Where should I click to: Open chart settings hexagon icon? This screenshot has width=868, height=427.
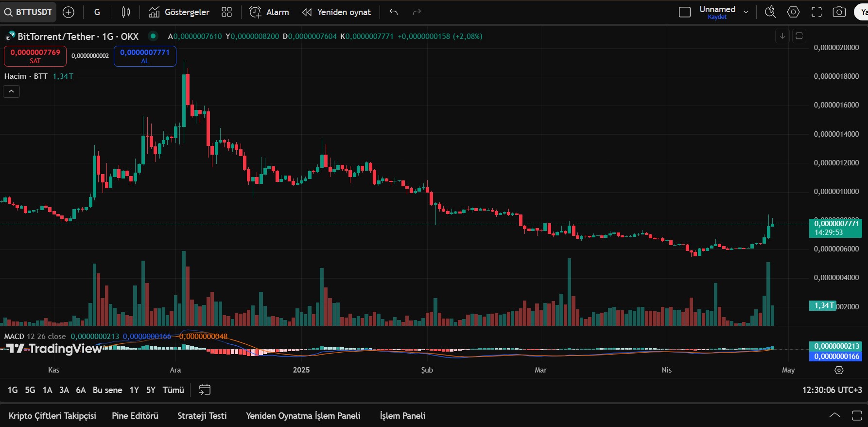[x=794, y=12]
